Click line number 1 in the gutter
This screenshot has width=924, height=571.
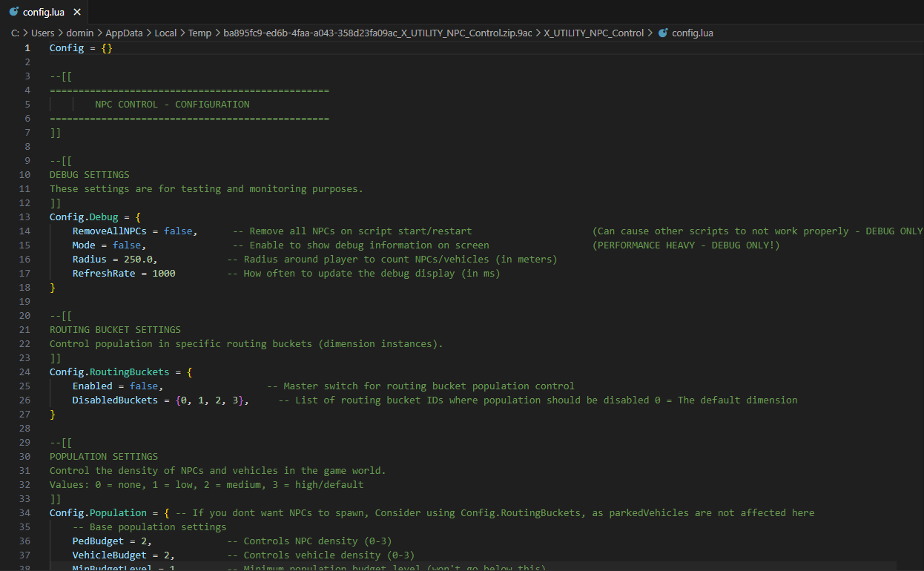point(28,48)
